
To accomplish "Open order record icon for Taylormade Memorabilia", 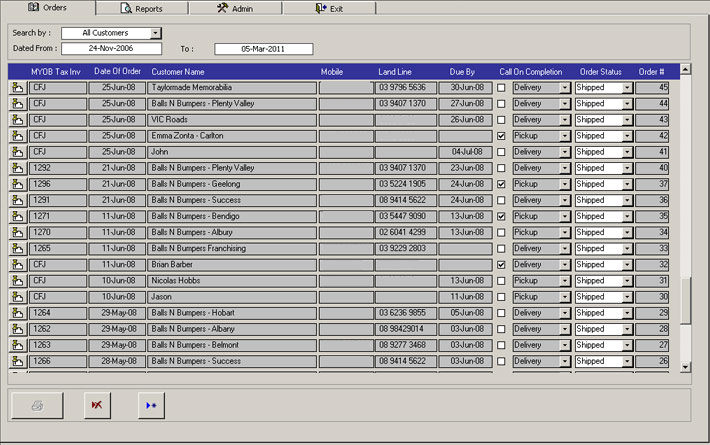I will pos(18,88).
